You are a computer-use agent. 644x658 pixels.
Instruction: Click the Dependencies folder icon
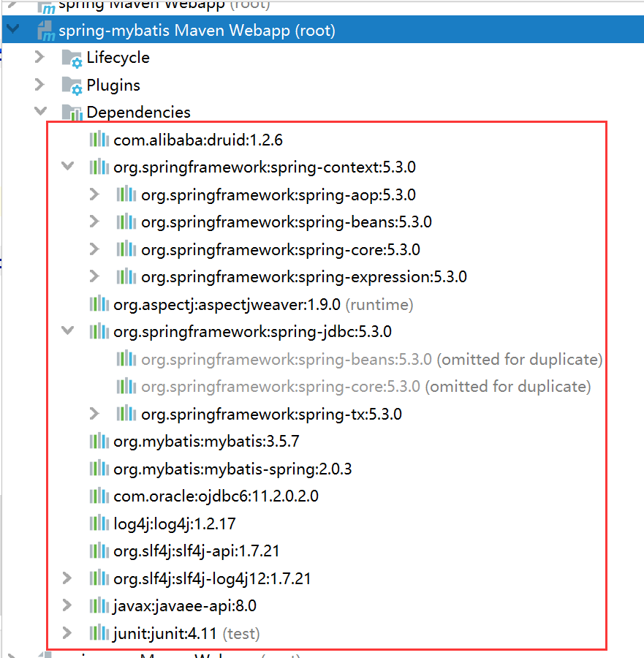point(72,113)
